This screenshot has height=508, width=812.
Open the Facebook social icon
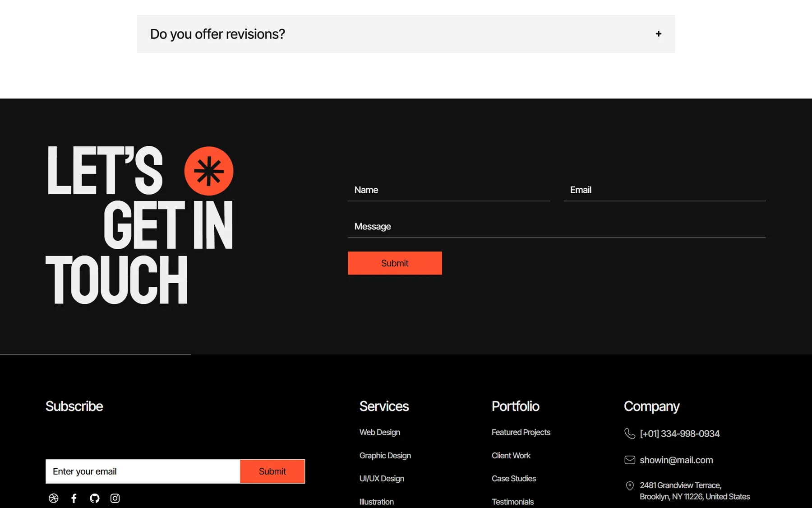point(74,498)
